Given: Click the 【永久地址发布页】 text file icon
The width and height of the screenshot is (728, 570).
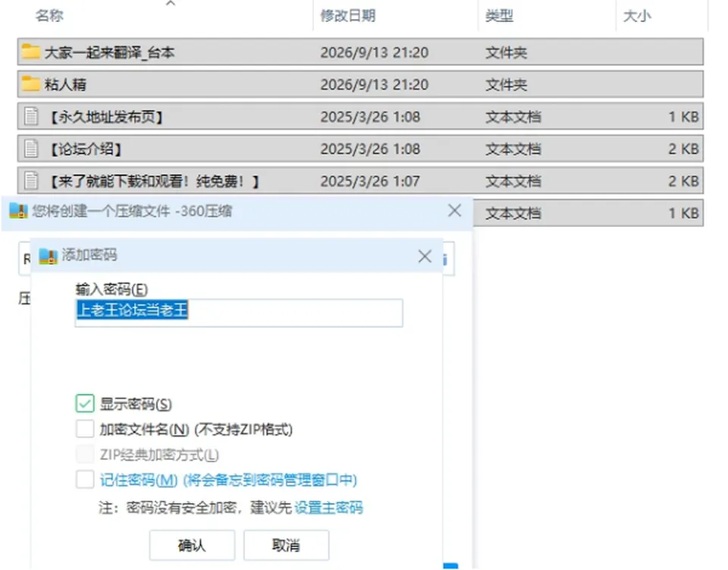Looking at the screenshot, I should pyautogui.click(x=31, y=116).
